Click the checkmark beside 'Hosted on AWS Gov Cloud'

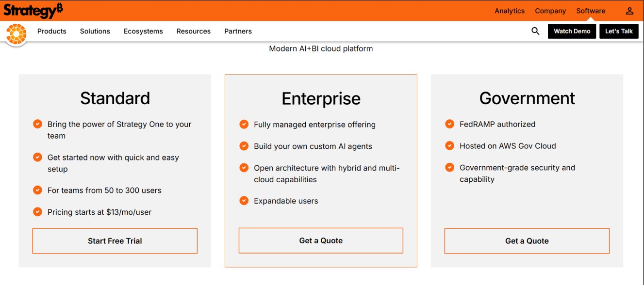pos(449,145)
